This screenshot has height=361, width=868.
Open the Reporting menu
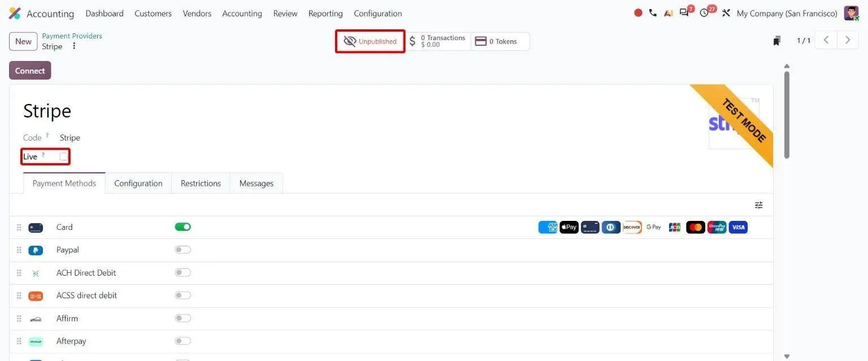pos(325,14)
